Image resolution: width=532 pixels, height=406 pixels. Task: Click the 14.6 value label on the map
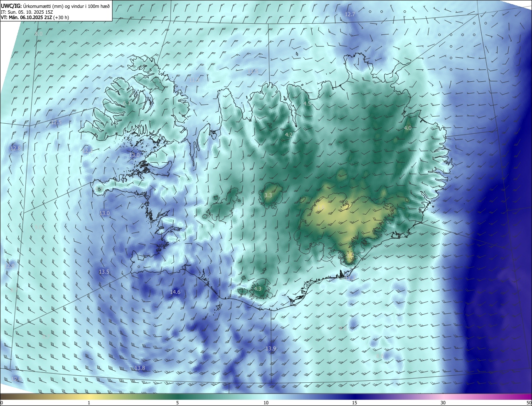pyautogui.click(x=175, y=292)
